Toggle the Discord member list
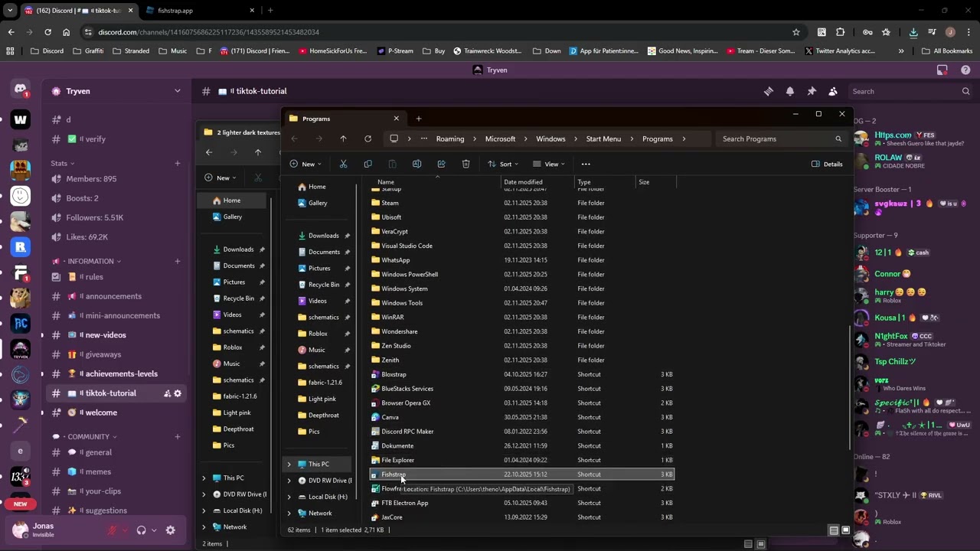 833,91
